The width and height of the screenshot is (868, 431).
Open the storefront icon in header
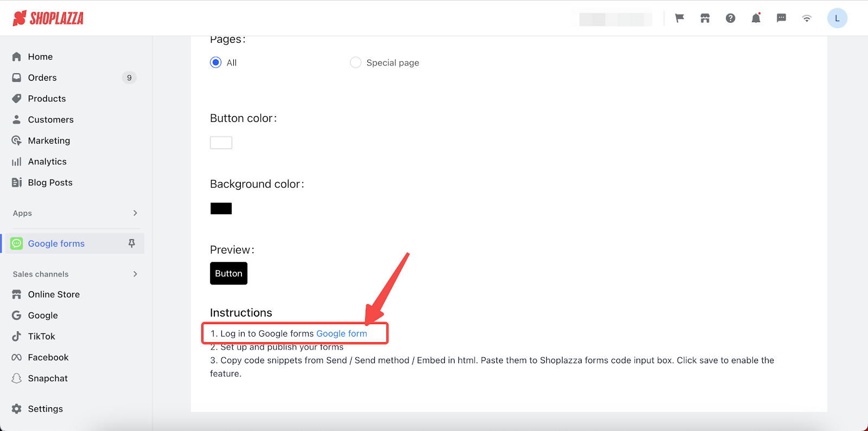[705, 18]
